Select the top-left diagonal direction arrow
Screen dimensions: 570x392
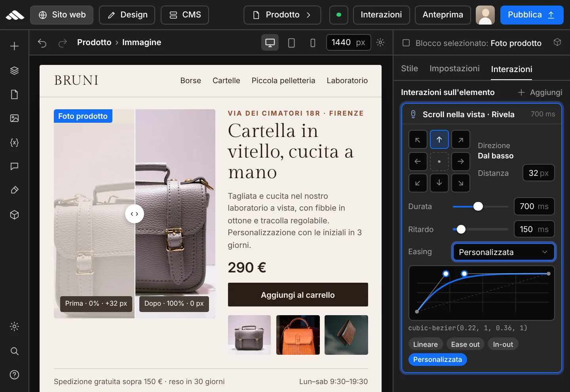point(418,140)
